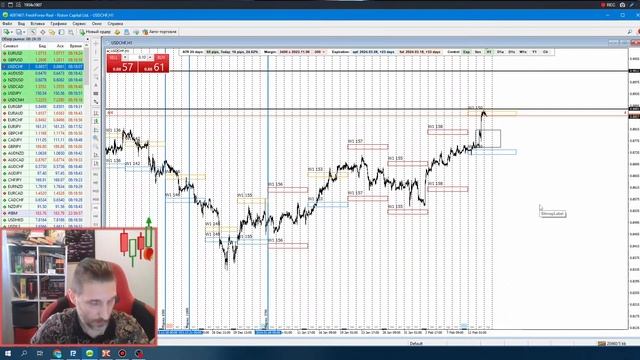Click the new chart toolbar icon
The width and height of the screenshot is (640, 360).
[6, 32]
